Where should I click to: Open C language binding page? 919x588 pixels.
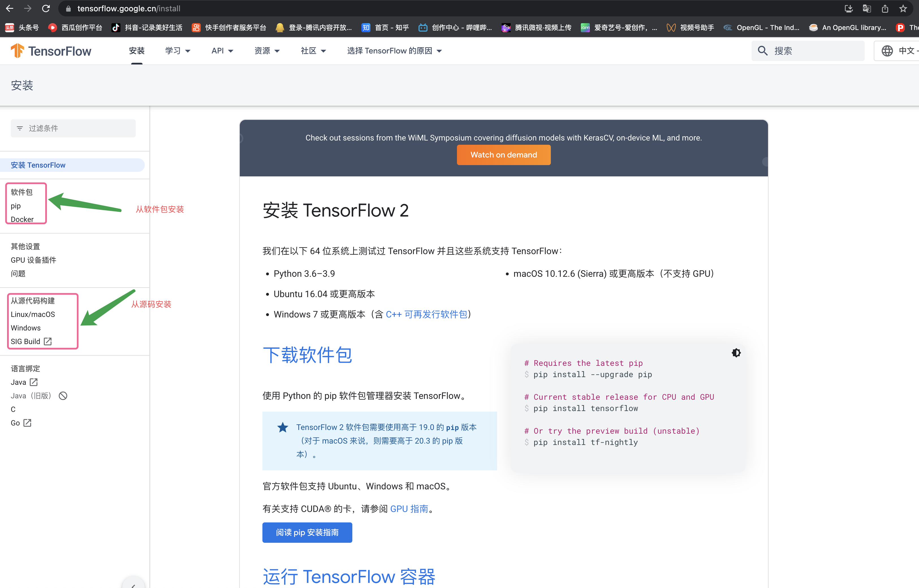tap(13, 409)
